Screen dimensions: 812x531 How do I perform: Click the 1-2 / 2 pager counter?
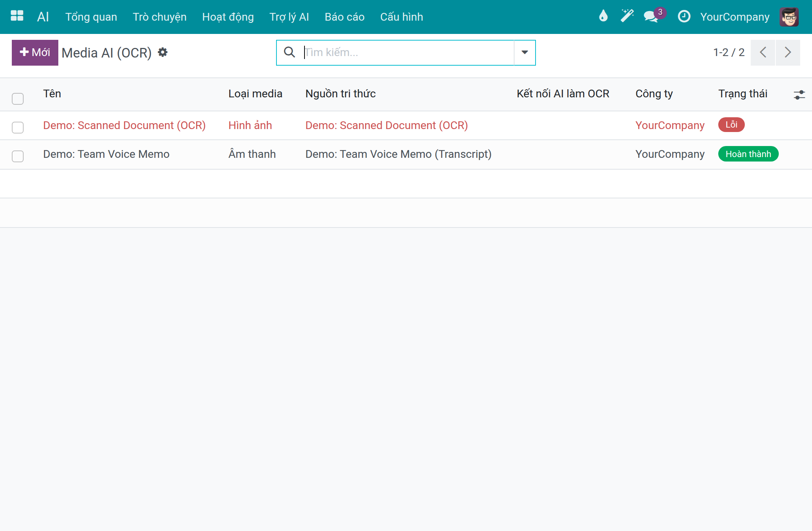pyautogui.click(x=729, y=52)
